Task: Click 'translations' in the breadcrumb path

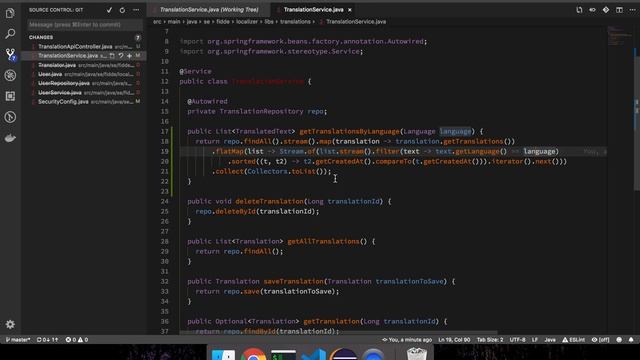Action: pos(295,22)
